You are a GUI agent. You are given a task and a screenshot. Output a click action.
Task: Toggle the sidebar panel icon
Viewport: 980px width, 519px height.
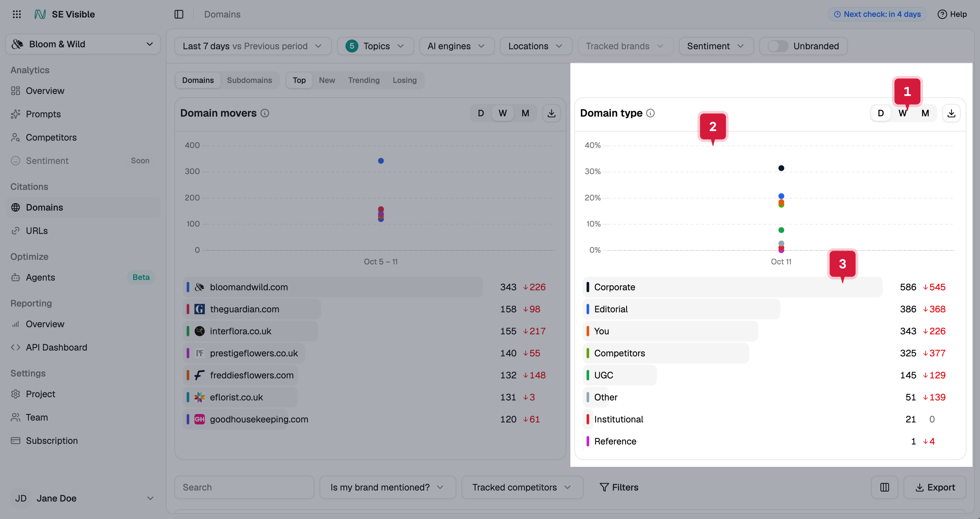pyautogui.click(x=179, y=15)
